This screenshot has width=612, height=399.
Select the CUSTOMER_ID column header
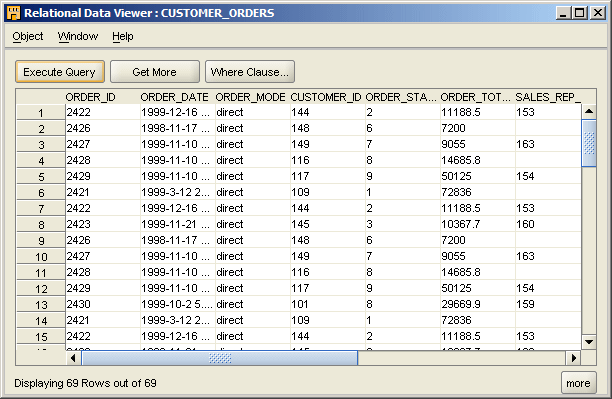327,97
